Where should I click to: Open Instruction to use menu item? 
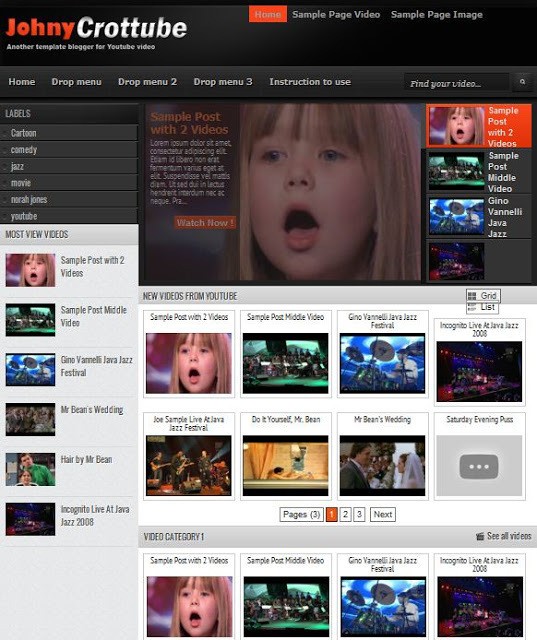(310, 82)
